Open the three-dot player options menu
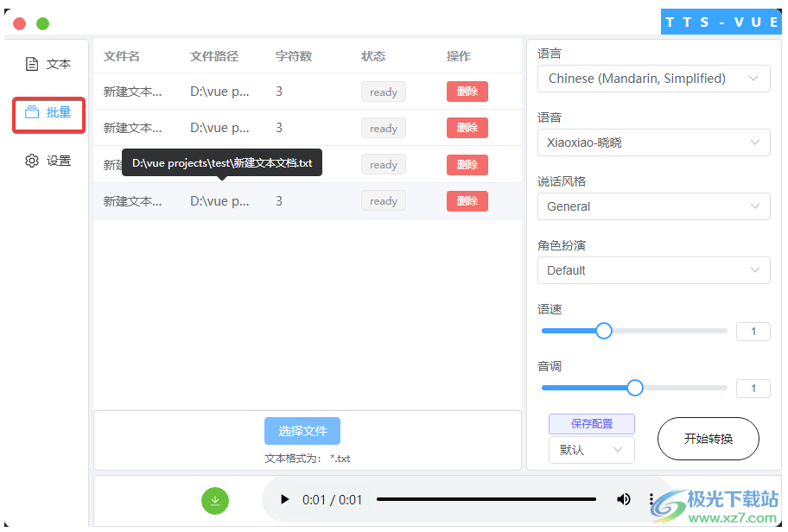 pos(651,499)
